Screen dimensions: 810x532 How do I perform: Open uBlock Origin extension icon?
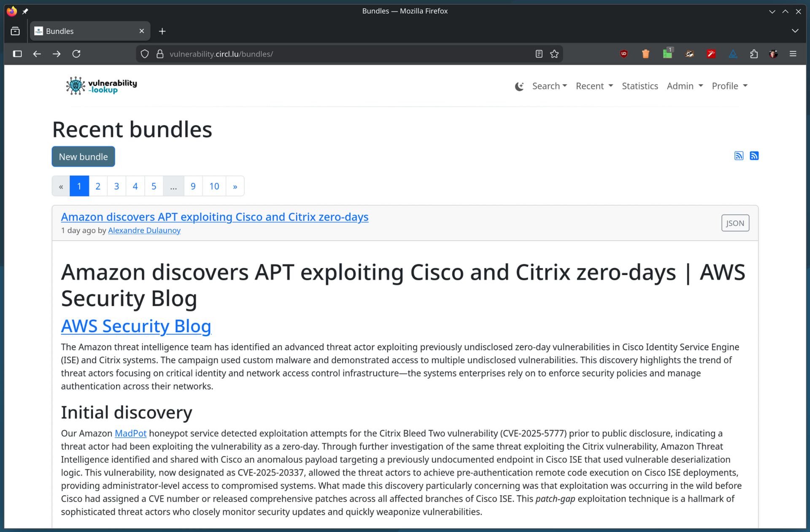coord(624,54)
